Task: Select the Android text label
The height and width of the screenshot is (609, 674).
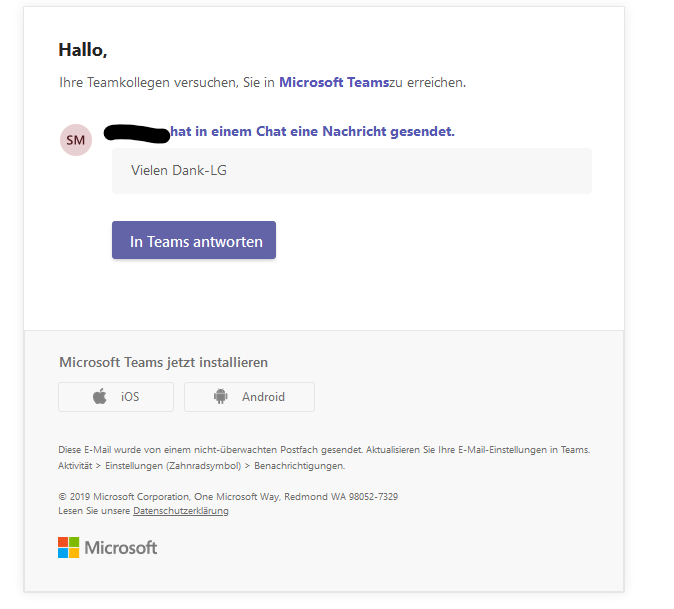Action: click(x=263, y=397)
